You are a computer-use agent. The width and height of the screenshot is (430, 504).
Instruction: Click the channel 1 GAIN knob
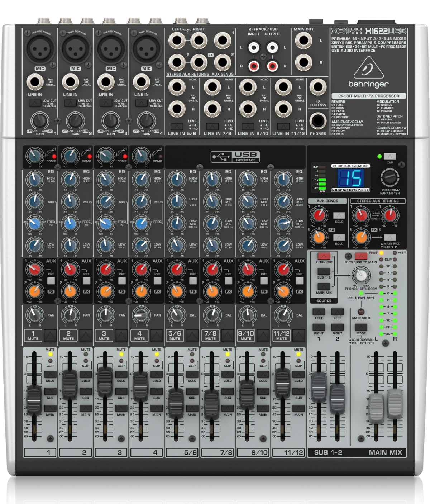(39, 120)
